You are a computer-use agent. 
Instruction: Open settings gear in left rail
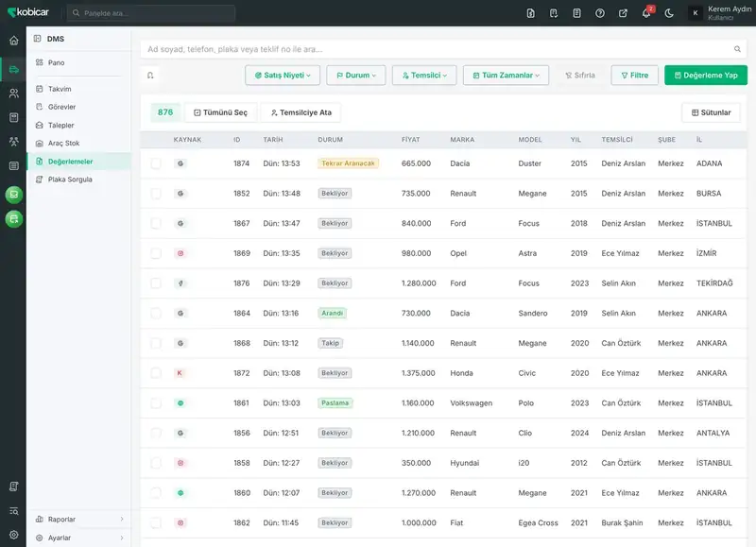coord(14,535)
